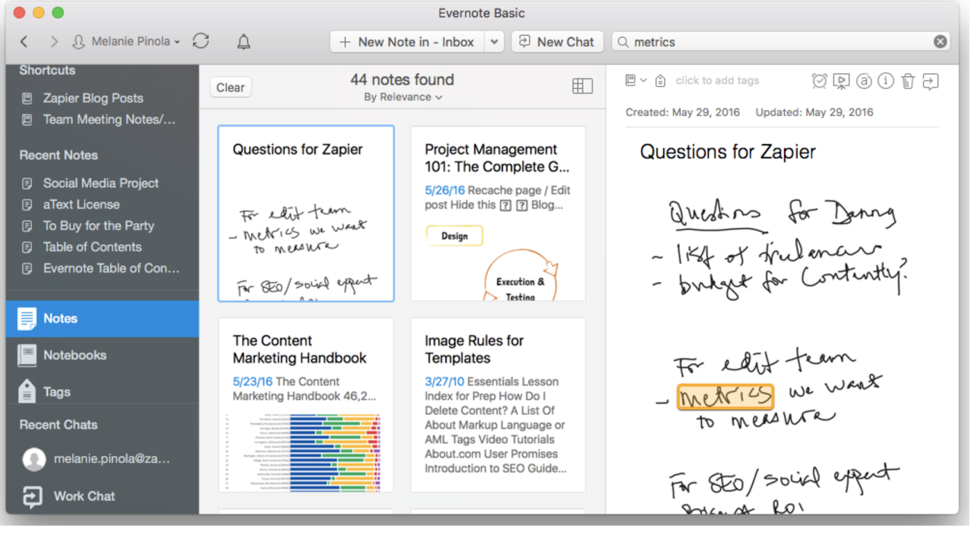Set a reminder with the alarm clock icon

coord(820,81)
